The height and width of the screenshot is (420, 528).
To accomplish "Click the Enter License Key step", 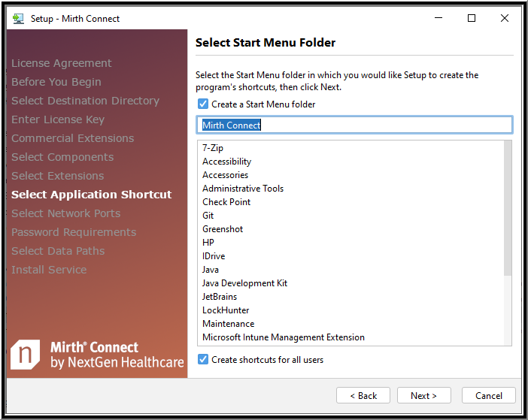I will click(x=58, y=119).
